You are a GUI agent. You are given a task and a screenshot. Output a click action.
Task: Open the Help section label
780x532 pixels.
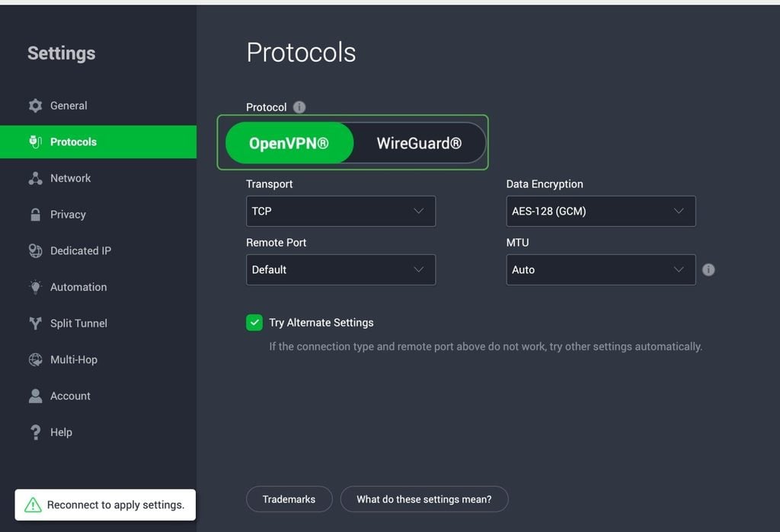click(61, 432)
